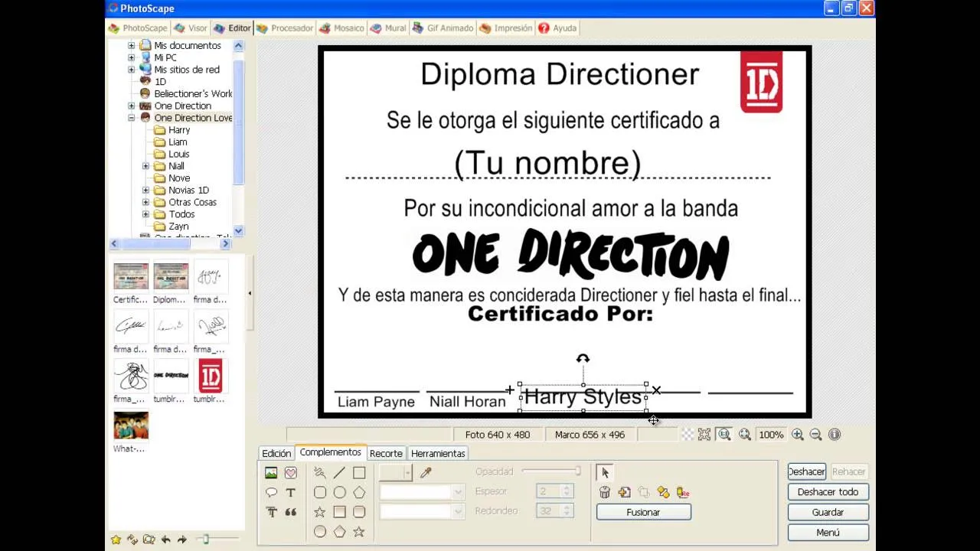The height and width of the screenshot is (551, 980).
Task: Select the freehand scribble drawing tool
Action: (x=320, y=473)
